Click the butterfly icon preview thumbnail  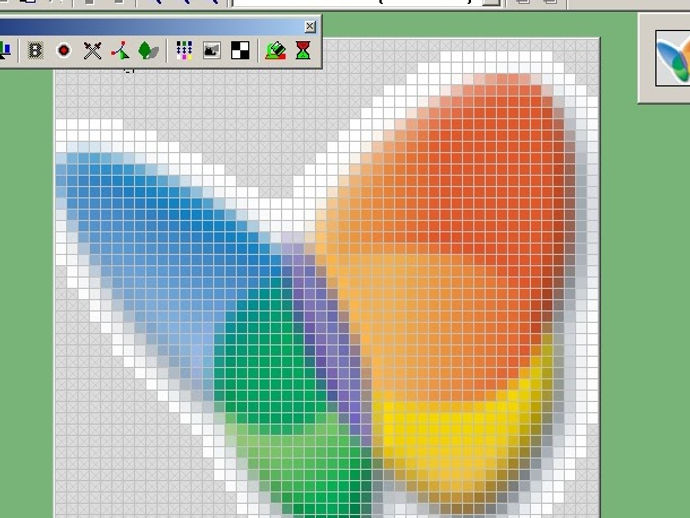672,58
